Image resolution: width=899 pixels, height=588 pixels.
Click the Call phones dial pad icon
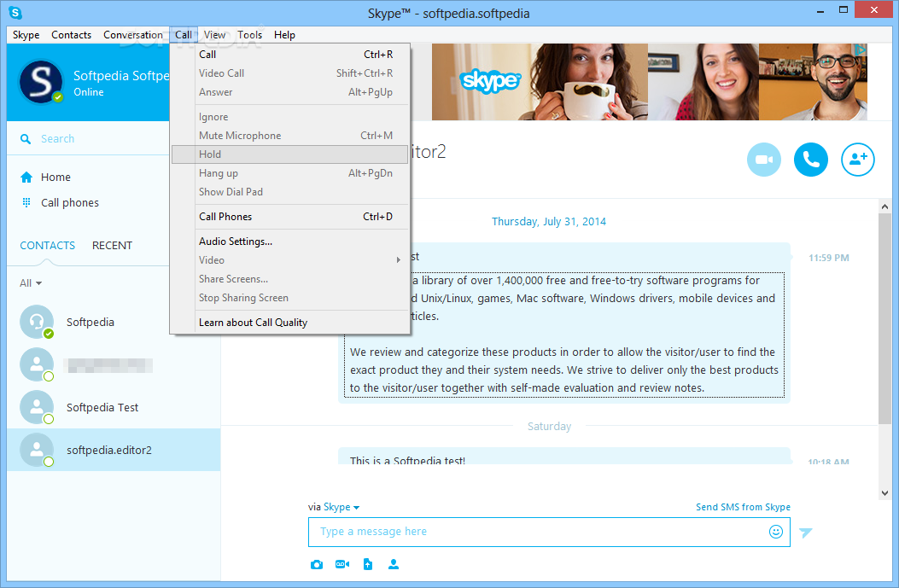[26, 202]
